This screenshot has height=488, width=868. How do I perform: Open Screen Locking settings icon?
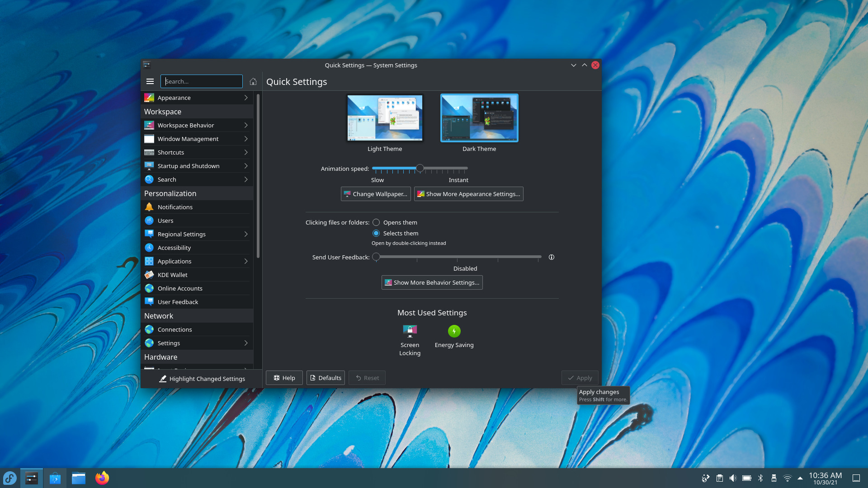[x=410, y=331]
